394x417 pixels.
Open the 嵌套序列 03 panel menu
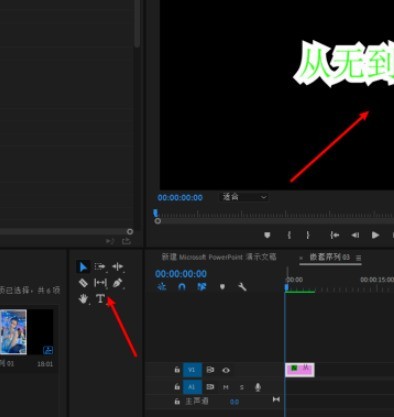(x=358, y=258)
